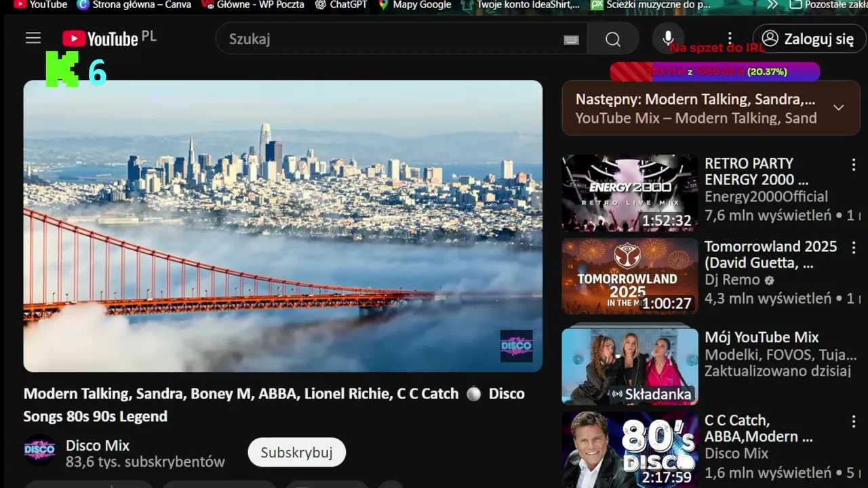The width and height of the screenshot is (868, 488).
Task: Show more bookmarks with double chevron
Action: tap(772, 5)
